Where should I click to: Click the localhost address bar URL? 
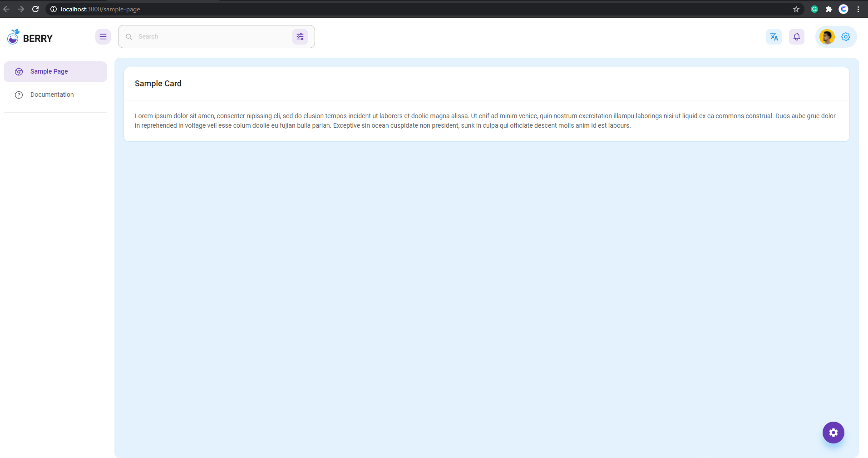click(100, 9)
